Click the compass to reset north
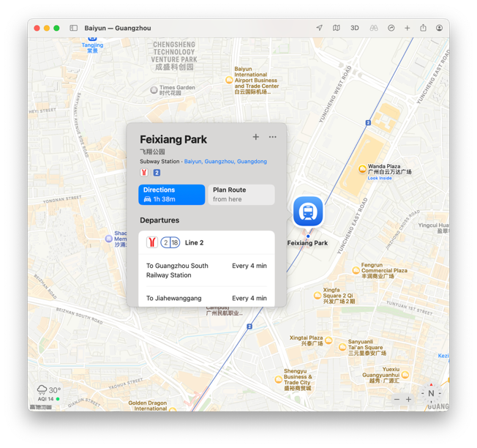The image size is (477, 448). [x=431, y=394]
